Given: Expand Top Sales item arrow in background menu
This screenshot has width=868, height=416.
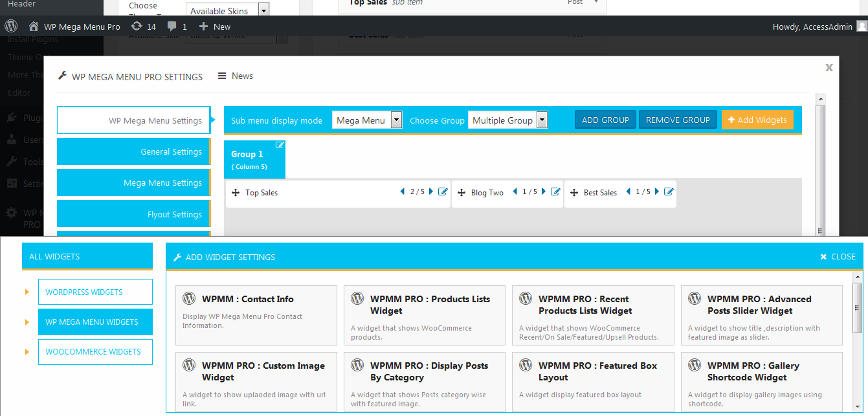Looking at the screenshot, I should (x=595, y=3).
